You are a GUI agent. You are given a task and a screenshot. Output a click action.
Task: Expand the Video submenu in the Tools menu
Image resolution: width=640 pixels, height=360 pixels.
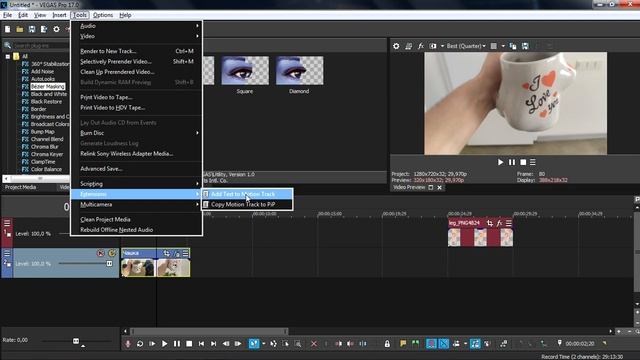pos(137,36)
